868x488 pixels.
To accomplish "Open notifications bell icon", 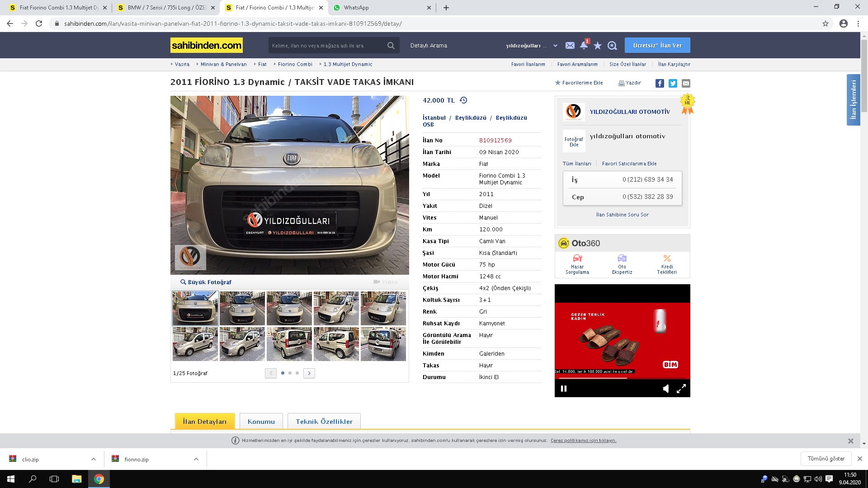I will coord(584,46).
